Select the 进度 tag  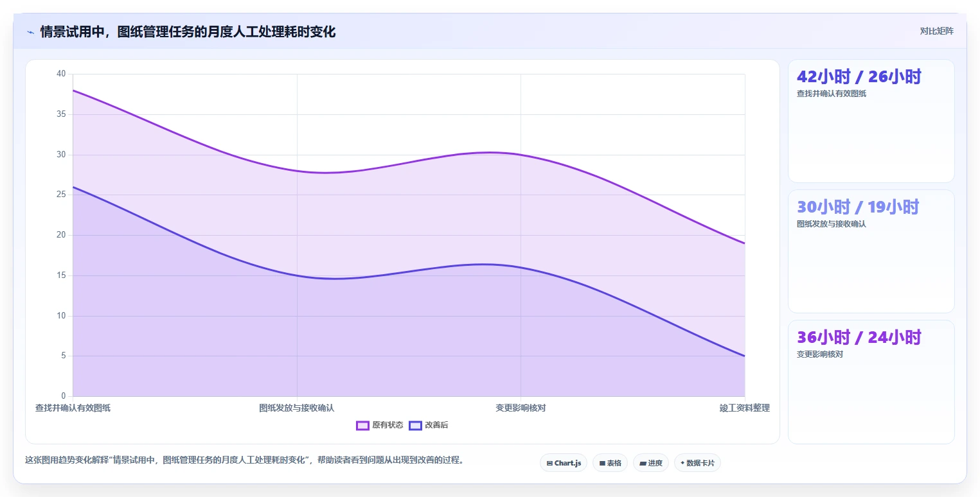[651, 463]
